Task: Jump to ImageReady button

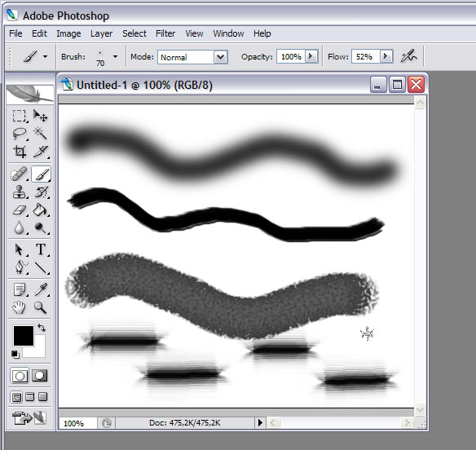Action: [29, 418]
